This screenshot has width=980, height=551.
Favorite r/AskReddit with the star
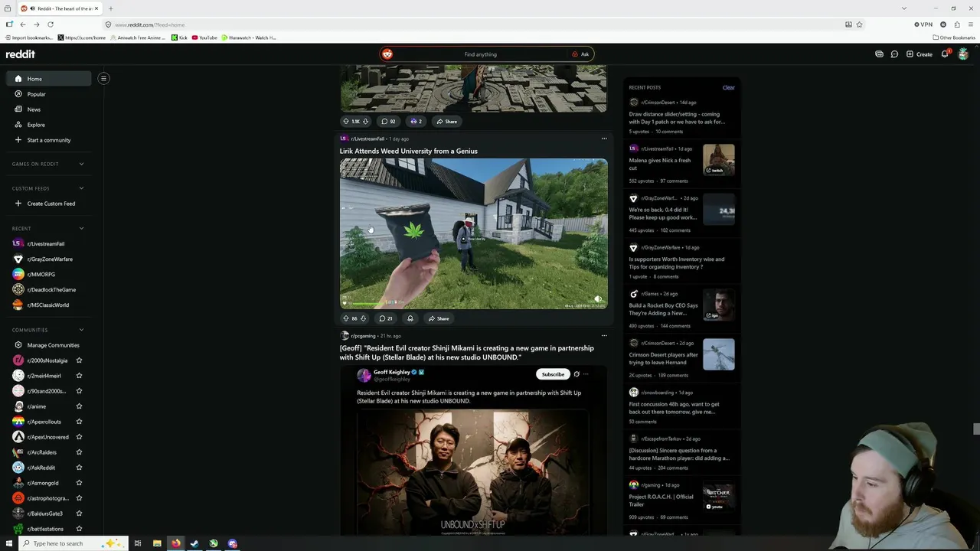coord(79,468)
